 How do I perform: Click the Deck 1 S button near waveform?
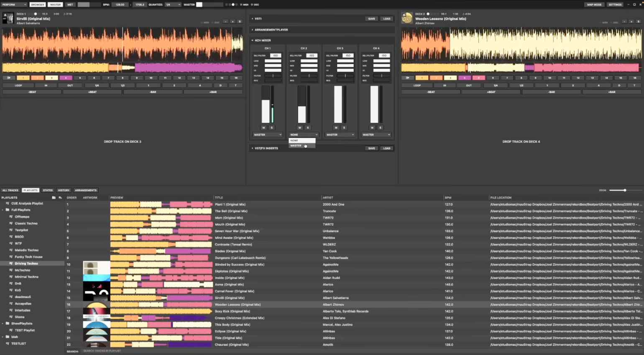pos(240,21)
